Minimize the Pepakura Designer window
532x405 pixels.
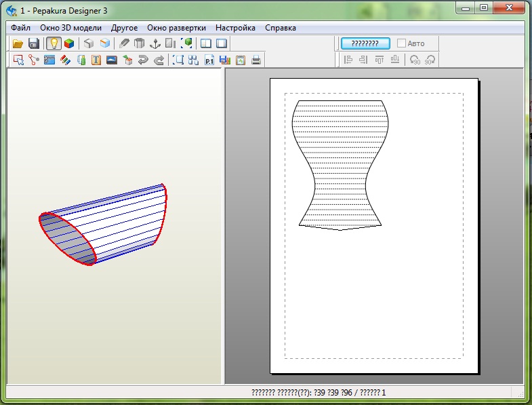466,8
